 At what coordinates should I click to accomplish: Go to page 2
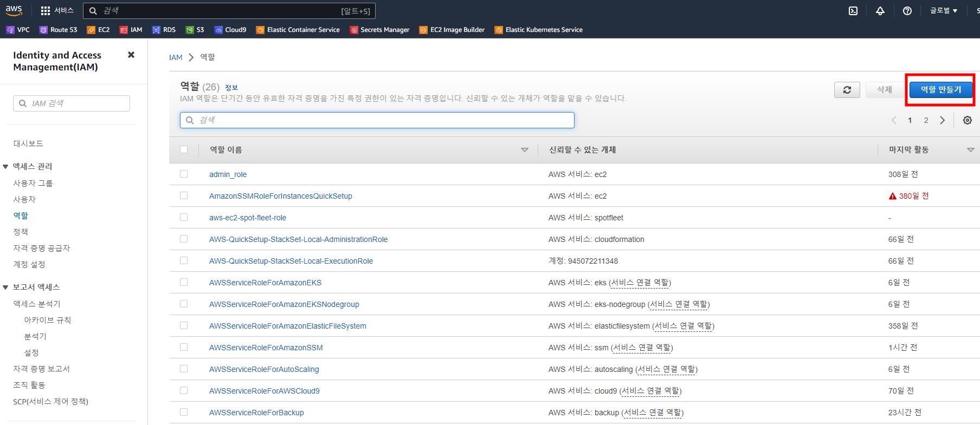pyautogui.click(x=926, y=120)
